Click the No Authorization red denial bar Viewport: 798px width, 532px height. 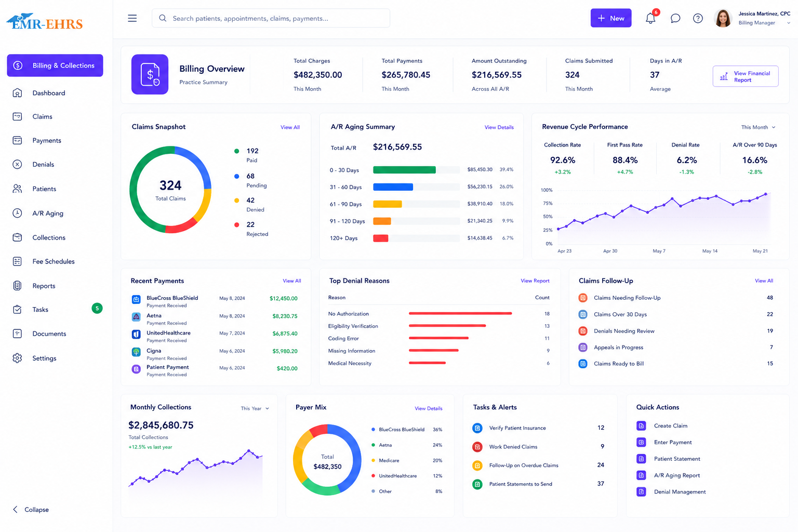pyautogui.click(x=460, y=313)
